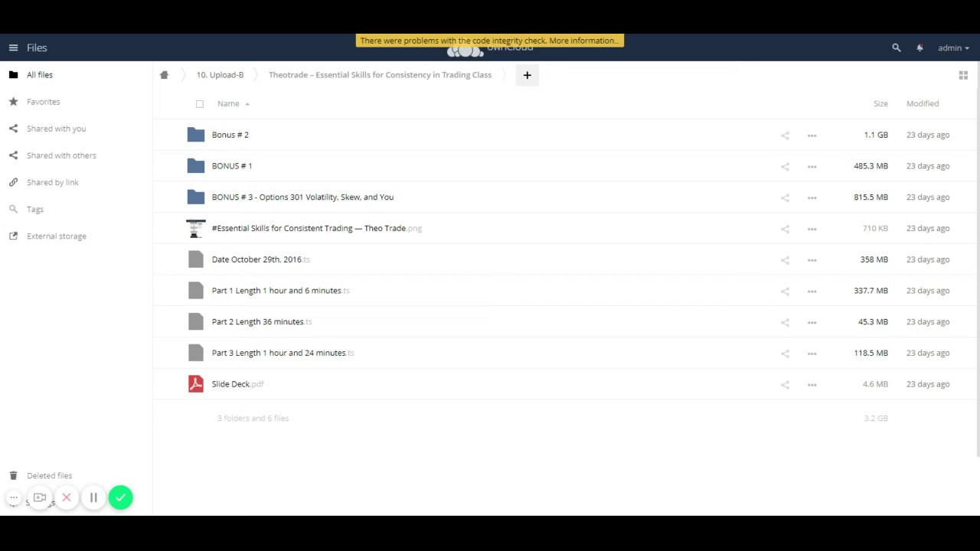Toggle the select-all checkbox
The width and height of the screenshot is (980, 551).
[200, 103]
